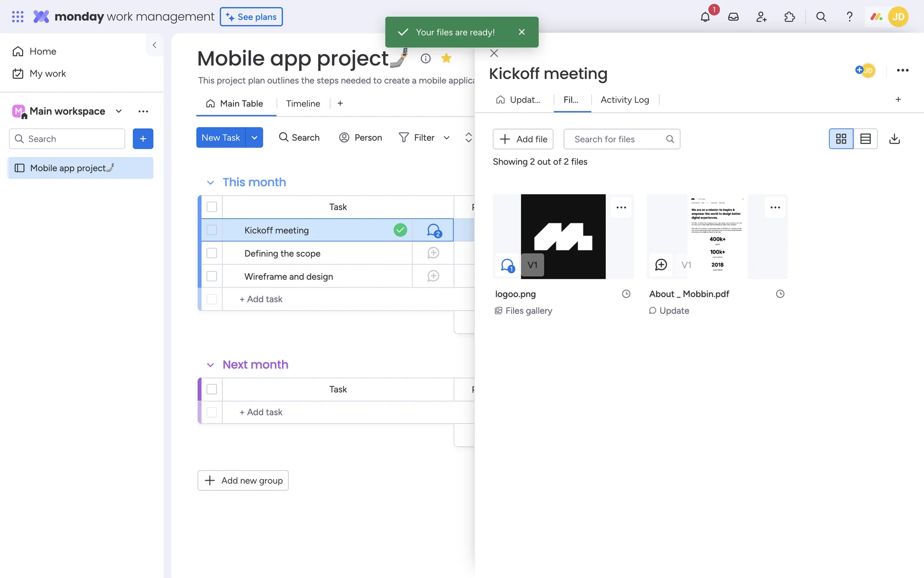Click the Add file button
The height and width of the screenshot is (578, 924).
coord(523,139)
